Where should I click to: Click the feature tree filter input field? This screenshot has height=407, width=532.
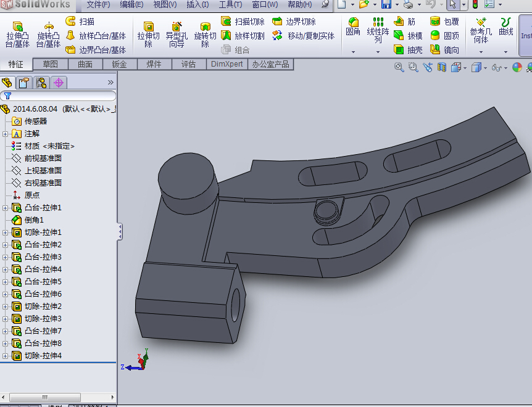(x=62, y=96)
